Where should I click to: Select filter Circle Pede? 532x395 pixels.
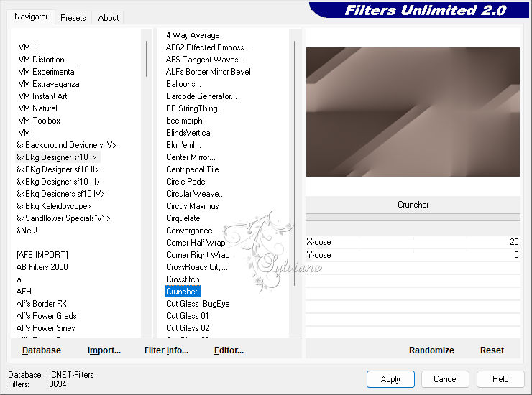coord(185,182)
